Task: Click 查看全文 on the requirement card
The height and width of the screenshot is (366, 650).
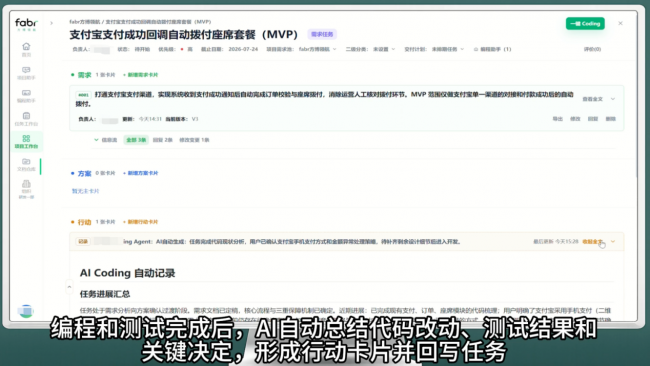Action: point(592,99)
